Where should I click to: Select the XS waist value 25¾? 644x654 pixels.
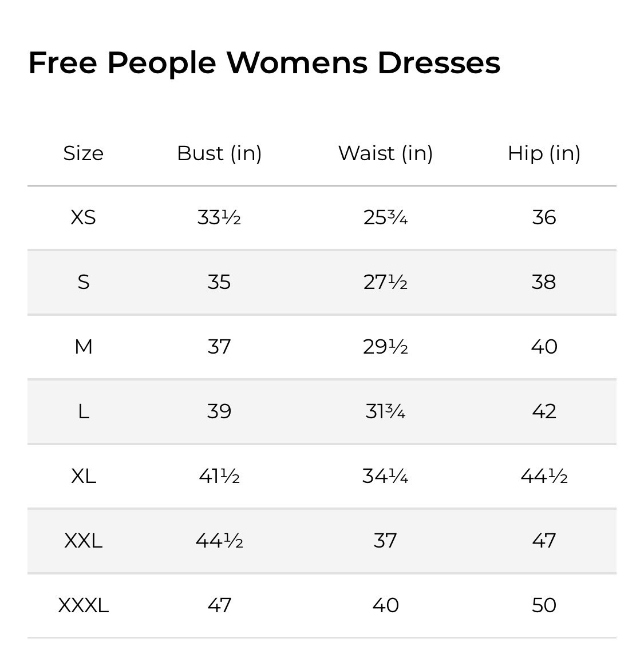(x=385, y=218)
